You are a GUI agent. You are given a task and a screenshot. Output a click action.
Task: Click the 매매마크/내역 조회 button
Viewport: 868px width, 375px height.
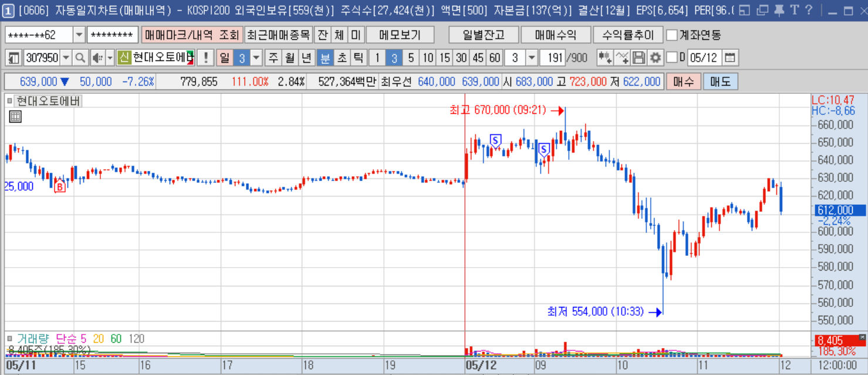point(191,35)
